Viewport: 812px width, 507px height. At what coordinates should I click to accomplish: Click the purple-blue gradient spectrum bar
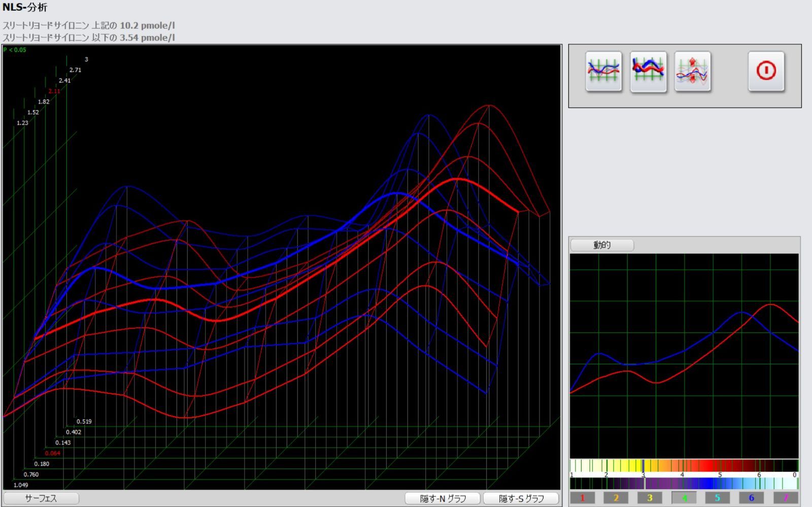tap(684, 483)
